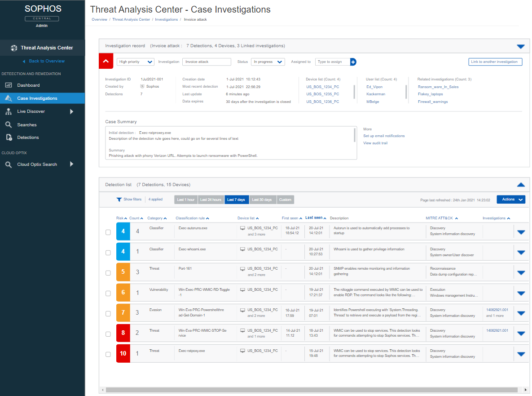
Task: Click the Case Investigations sidebar icon
Action: pos(9,98)
